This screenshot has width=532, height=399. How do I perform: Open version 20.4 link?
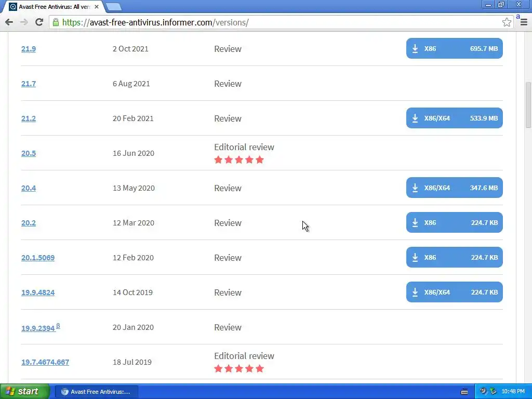click(x=29, y=188)
